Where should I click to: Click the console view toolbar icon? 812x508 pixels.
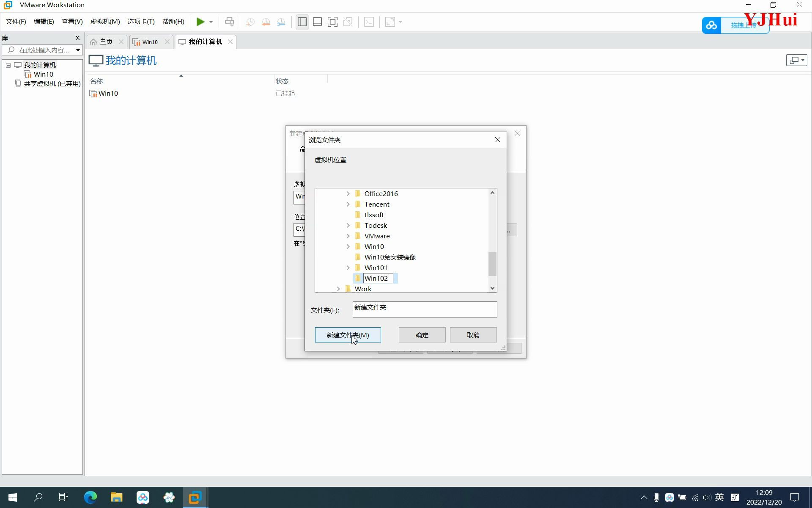coord(369,22)
